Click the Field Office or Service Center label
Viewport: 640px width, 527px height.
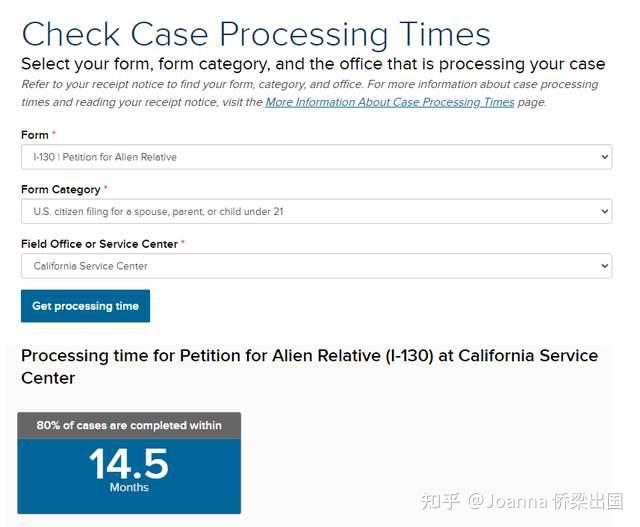(99, 244)
